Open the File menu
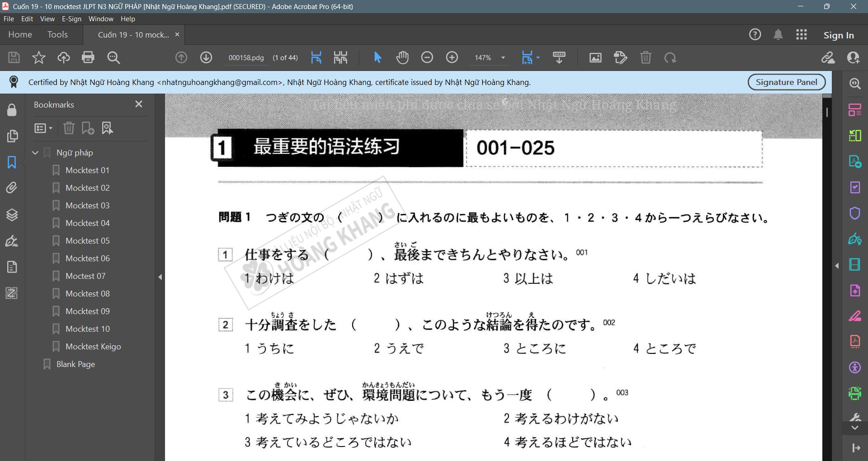The image size is (868, 461). pos(9,19)
